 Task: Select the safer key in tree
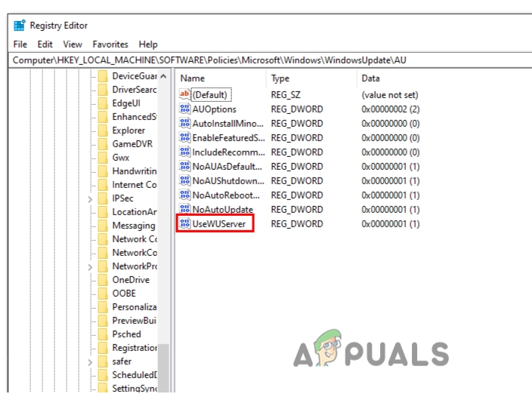pyautogui.click(x=122, y=361)
